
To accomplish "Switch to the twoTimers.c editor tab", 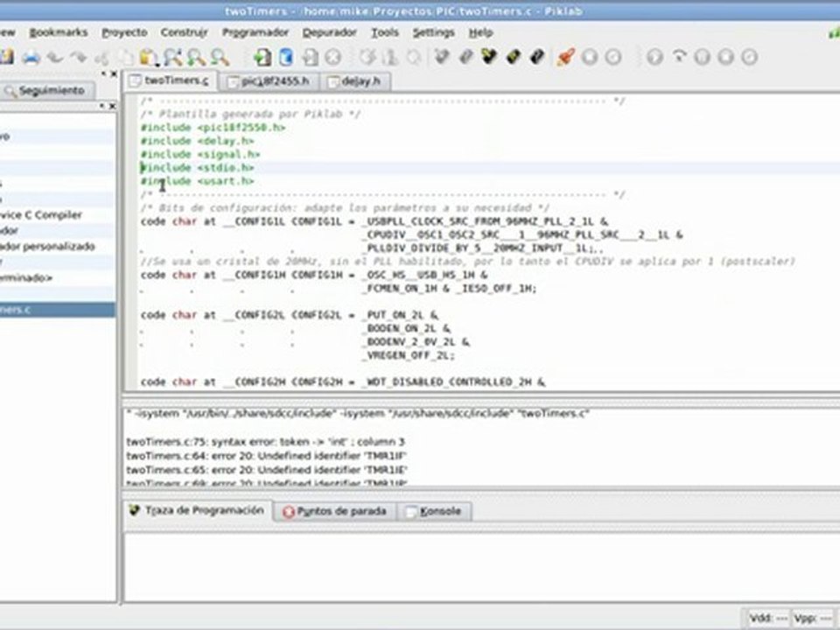I will click(171, 80).
